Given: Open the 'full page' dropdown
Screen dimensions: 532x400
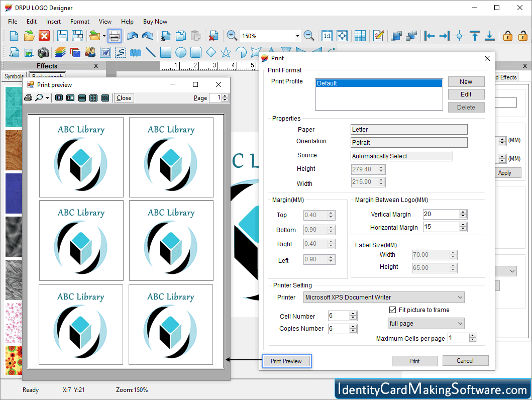Looking at the screenshot, I should pos(460,323).
